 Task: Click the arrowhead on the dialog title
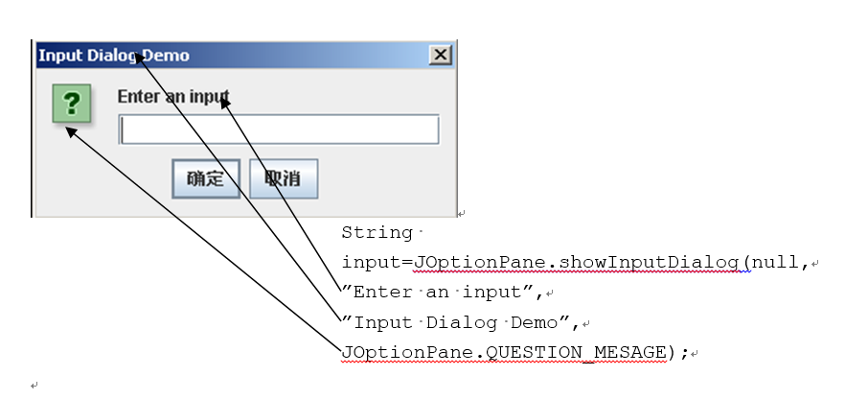tap(140, 58)
